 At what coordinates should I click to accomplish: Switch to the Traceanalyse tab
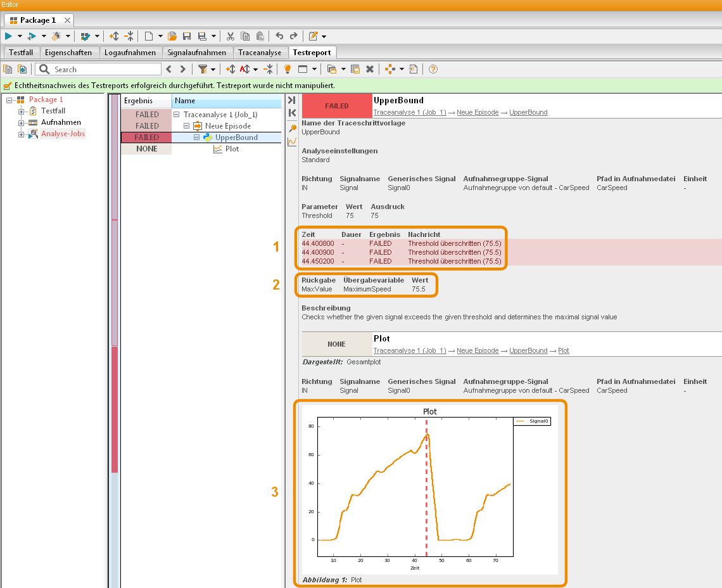[260, 53]
